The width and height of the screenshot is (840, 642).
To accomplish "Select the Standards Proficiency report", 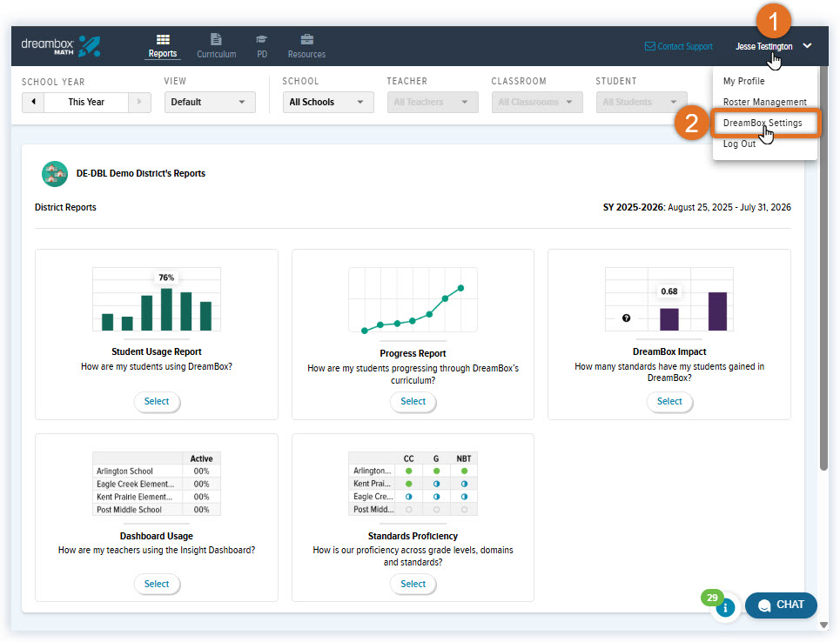I will tap(413, 584).
